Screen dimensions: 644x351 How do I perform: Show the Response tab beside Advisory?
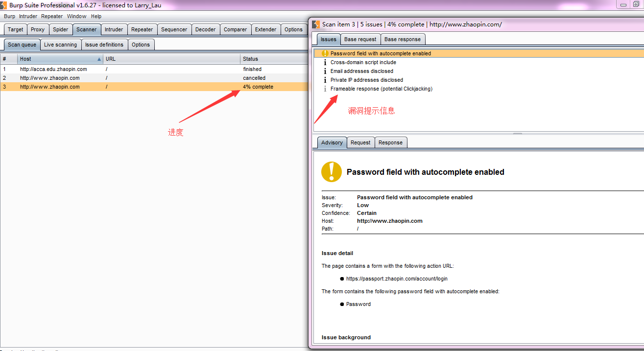pyautogui.click(x=390, y=142)
